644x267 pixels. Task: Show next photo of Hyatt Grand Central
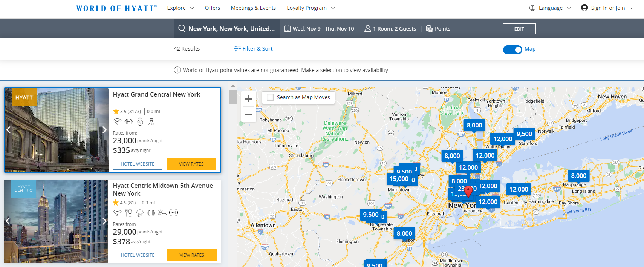[104, 130]
